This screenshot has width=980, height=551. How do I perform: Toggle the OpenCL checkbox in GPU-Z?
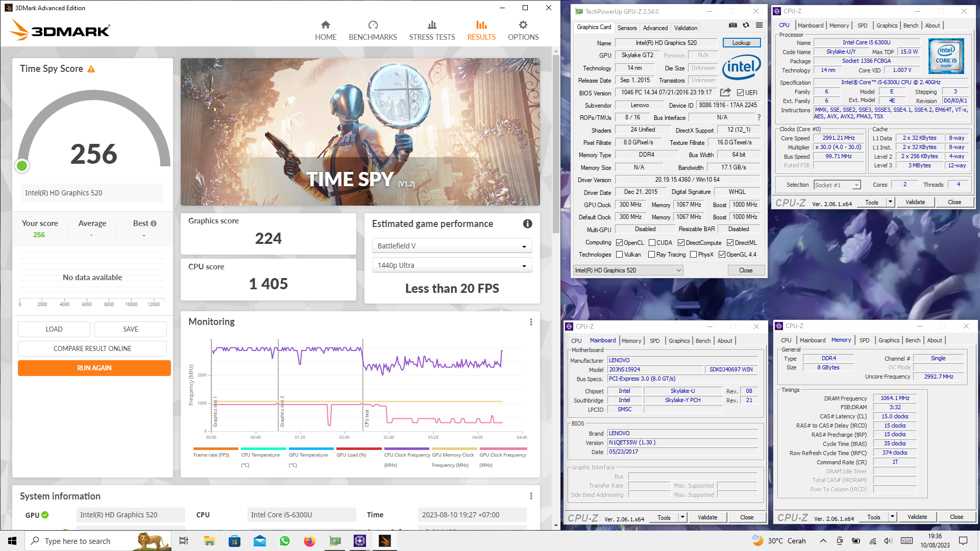(619, 243)
